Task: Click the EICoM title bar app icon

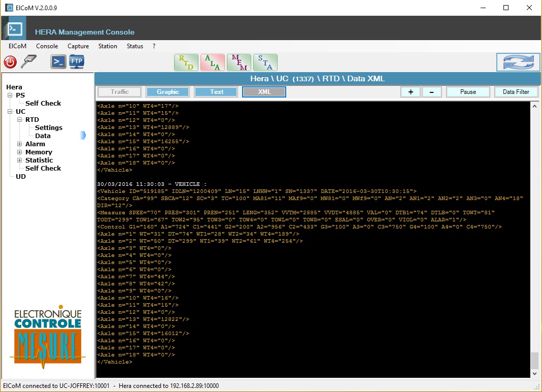Action: (x=9, y=8)
